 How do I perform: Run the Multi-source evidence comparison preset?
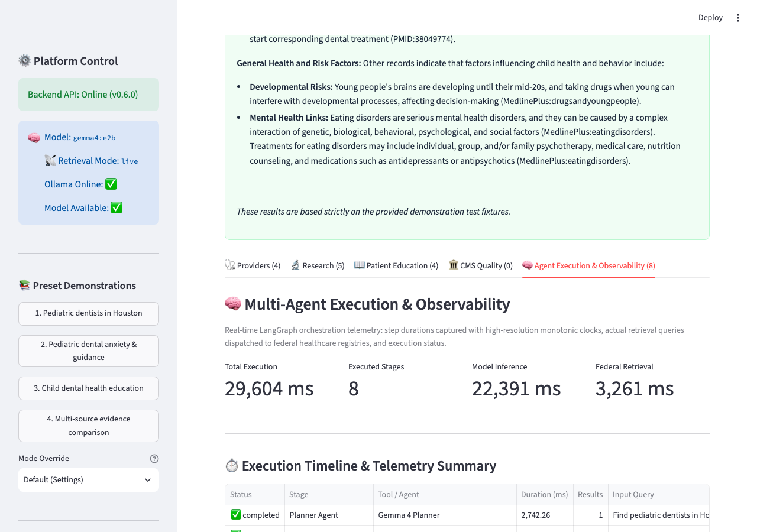[x=89, y=426]
